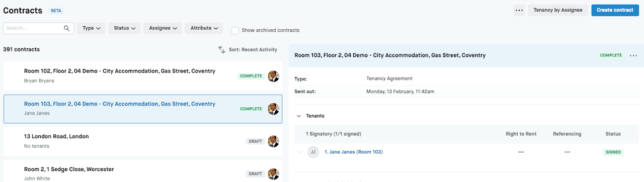Collapse the Tenants section
This screenshot has height=182, width=644.
tap(299, 116)
